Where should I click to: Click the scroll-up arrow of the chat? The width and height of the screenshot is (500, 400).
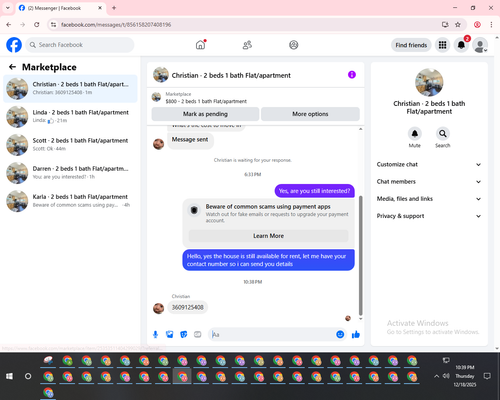[x=360, y=129]
